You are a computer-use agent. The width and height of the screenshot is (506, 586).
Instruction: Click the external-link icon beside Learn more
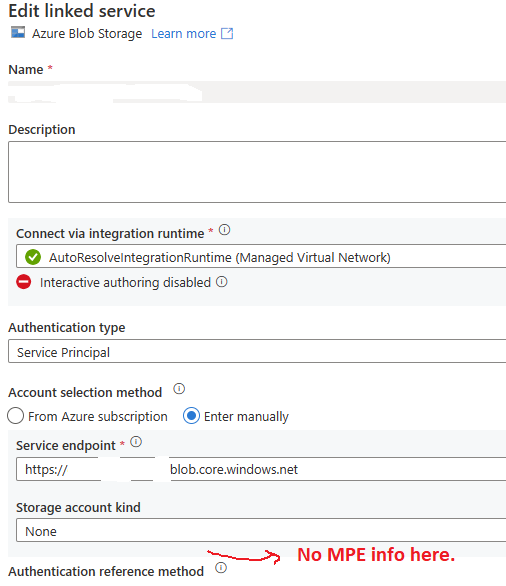click(x=227, y=33)
